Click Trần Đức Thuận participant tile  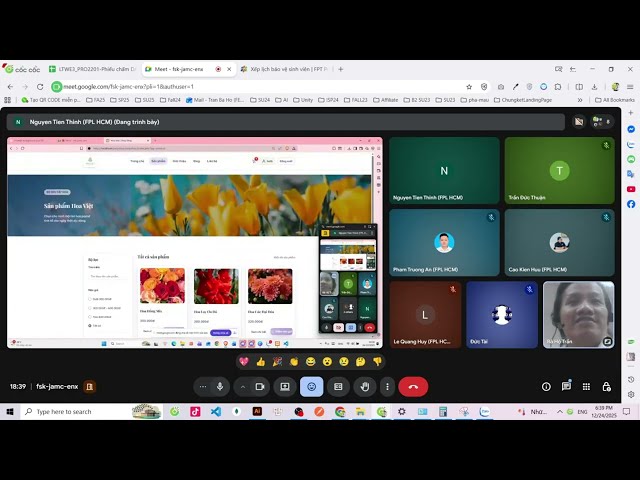point(560,170)
